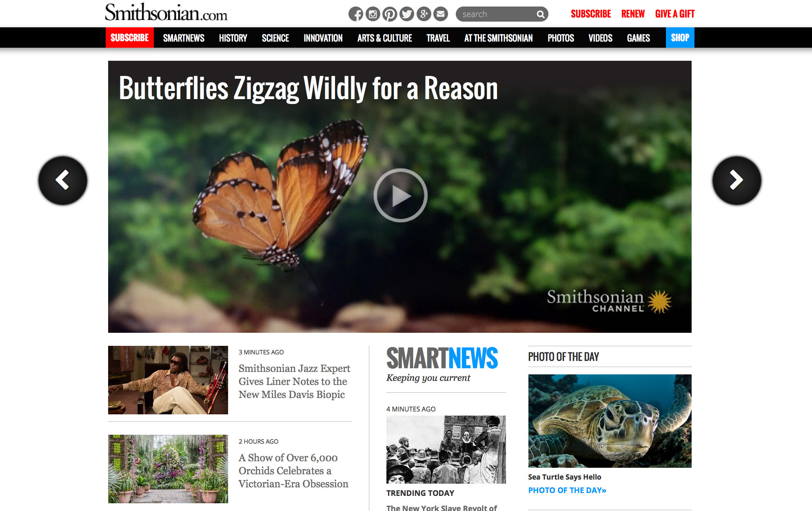This screenshot has width=812, height=511.
Task: Go to previous slide with left arrow
Action: 63,180
